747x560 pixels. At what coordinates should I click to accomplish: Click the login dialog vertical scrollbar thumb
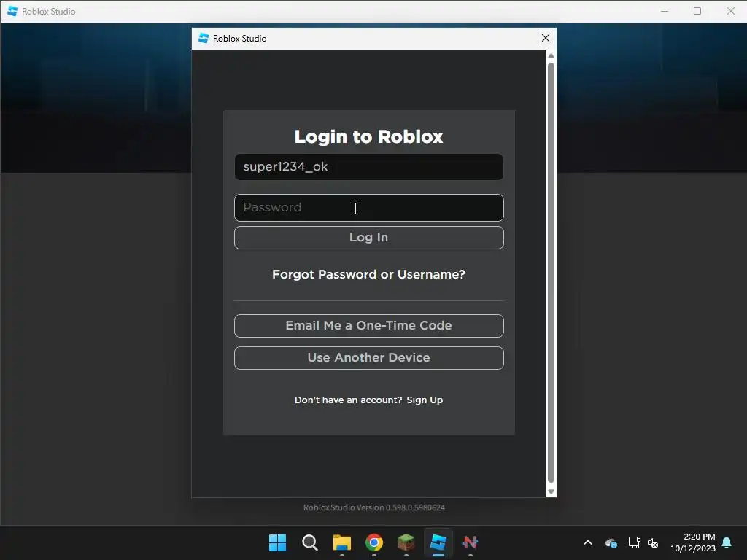pos(551,273)
